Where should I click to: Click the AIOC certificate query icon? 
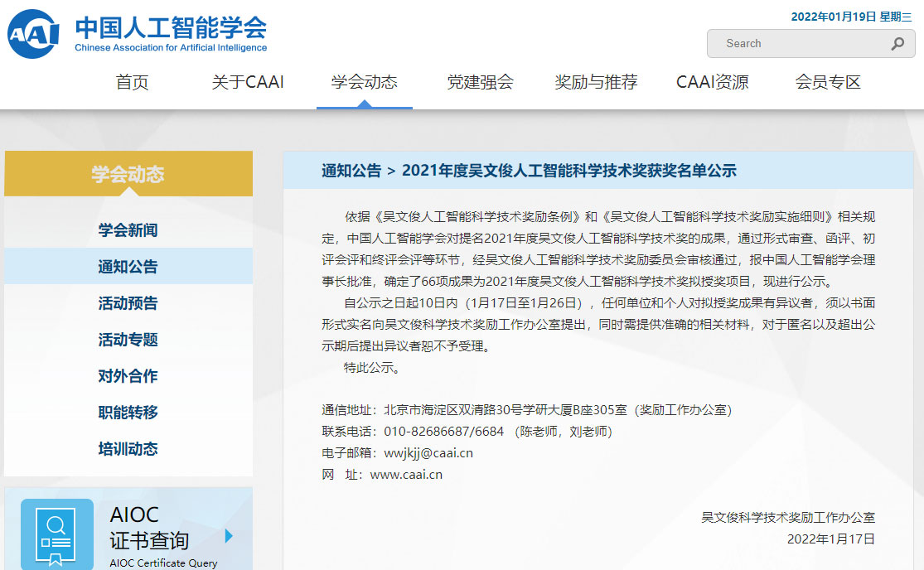56,534
